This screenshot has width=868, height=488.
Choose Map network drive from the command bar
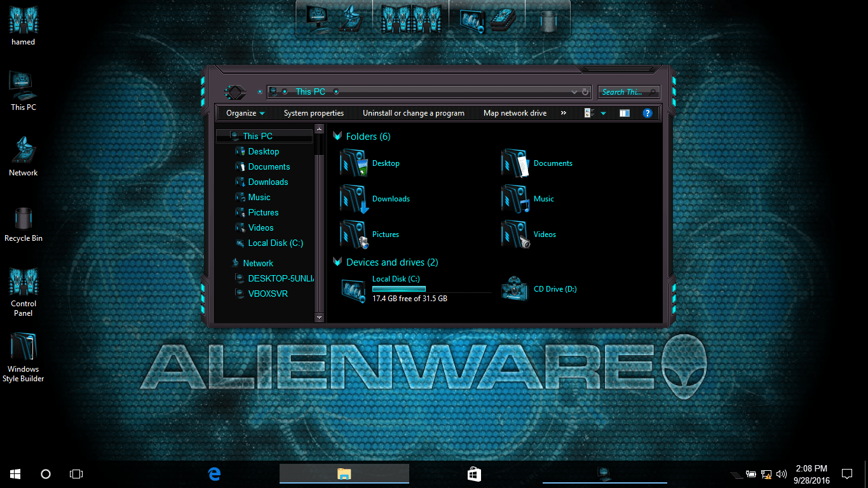point(515,112)
